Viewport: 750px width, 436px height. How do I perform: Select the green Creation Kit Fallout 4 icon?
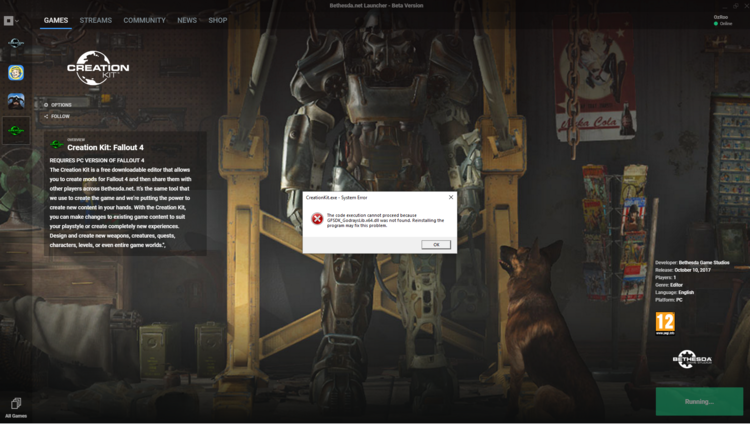16,131
